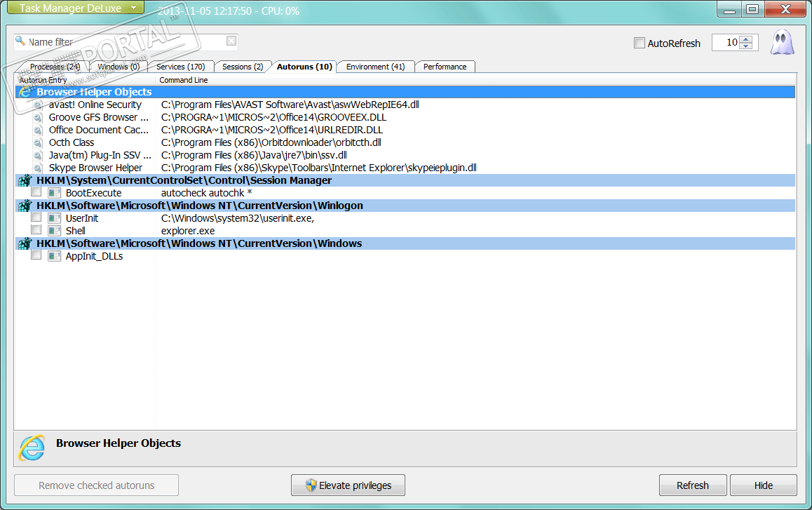Click the UserInit entry icon

point(55,218)
